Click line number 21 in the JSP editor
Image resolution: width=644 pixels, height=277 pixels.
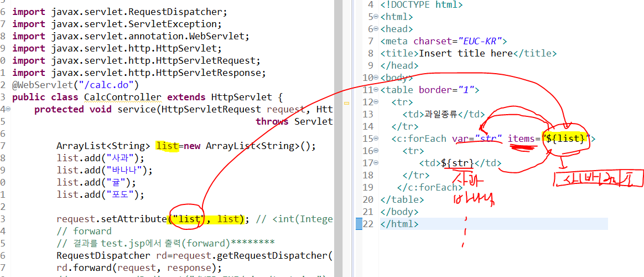(x=368, y=212)
